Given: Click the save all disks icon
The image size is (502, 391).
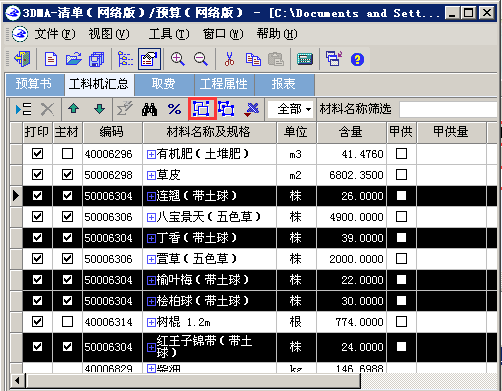Looking at the screenshot, I should pyautogui.click(x=97, y=59).
